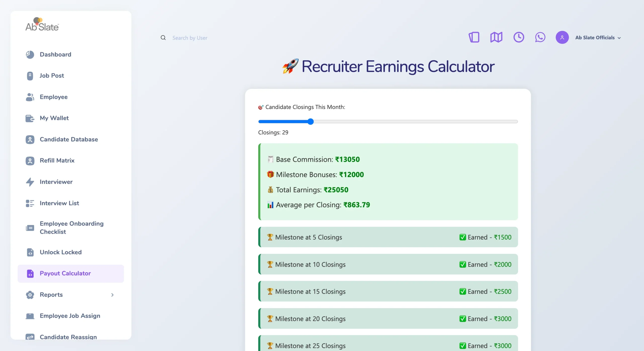This screenshot has height=351, width=644.
Task: Click the green check on Milestone at 5 Closings
Action: (462, 237)
